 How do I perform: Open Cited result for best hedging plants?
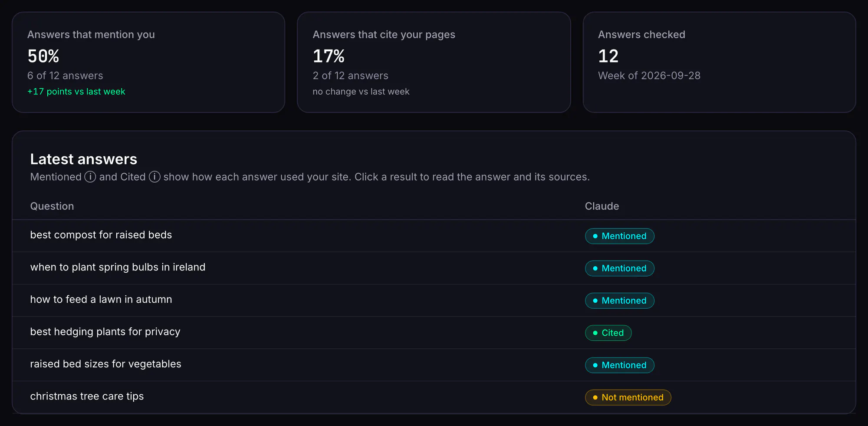(x=608, y=333)
